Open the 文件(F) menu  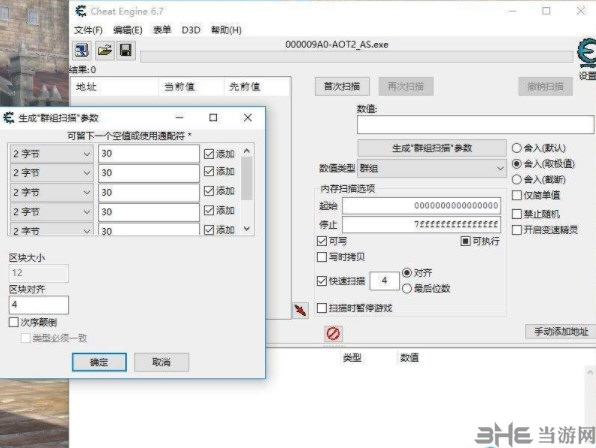click(x=88, y=30)
